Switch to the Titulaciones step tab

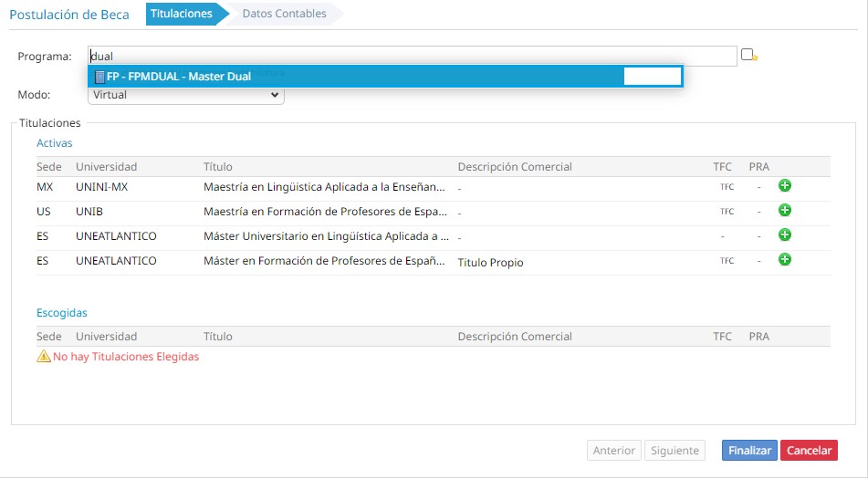pos(181,14)
